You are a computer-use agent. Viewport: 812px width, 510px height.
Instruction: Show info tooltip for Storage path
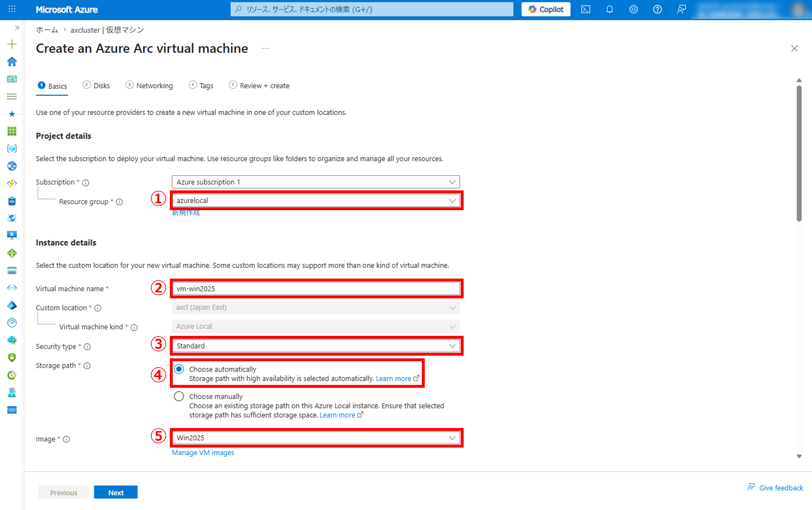pyautogui.click(x=87, y=366)
